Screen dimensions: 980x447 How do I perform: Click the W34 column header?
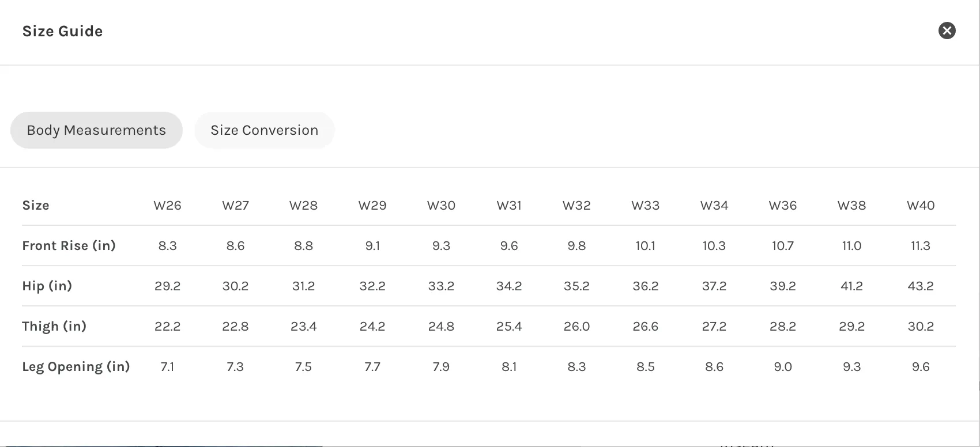point(714,206)
